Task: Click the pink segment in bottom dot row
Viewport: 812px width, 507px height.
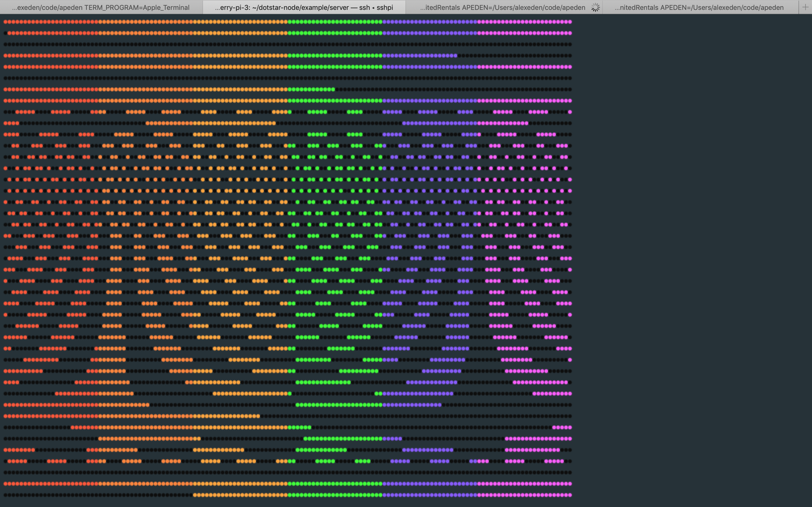Action: point(524,495)
